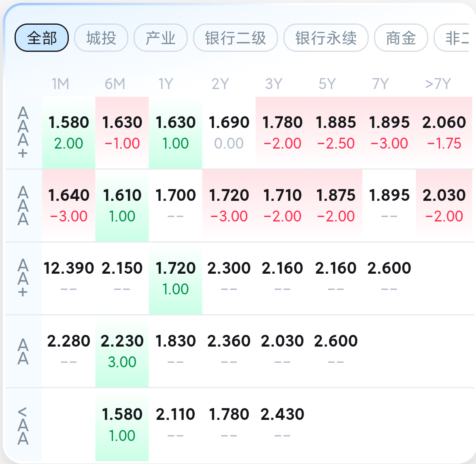Screen dimensions: 476x464
Task: Open the 银行二级 tab
Action: 236,38
